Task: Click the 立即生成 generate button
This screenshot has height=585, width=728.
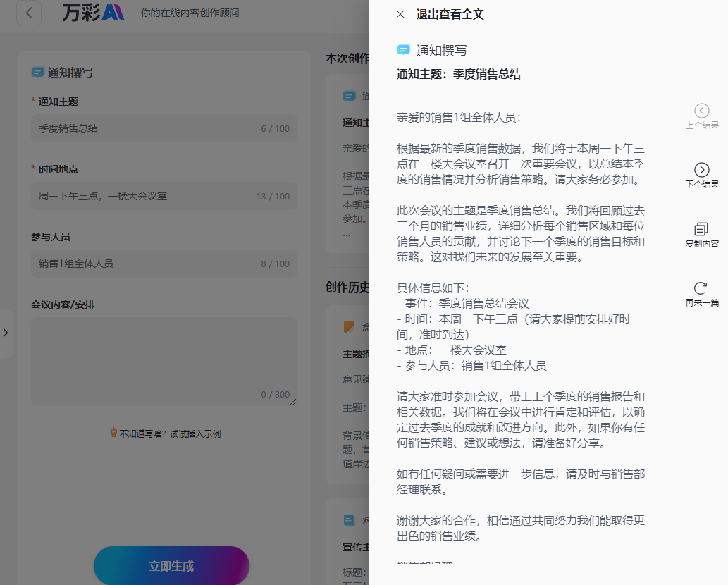Action: [171, 565]
